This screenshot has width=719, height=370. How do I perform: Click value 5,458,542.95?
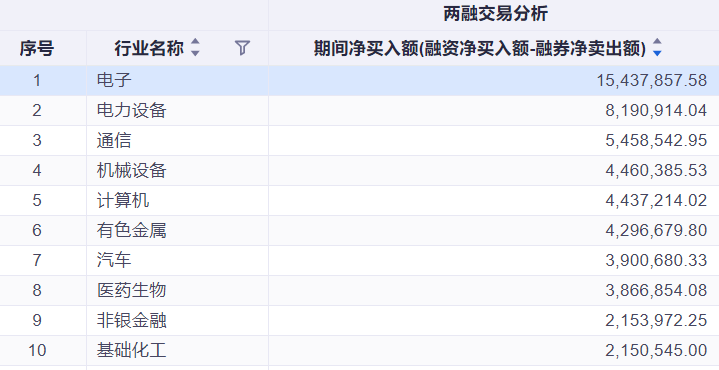pyautogui.click(x=656, y=140)
